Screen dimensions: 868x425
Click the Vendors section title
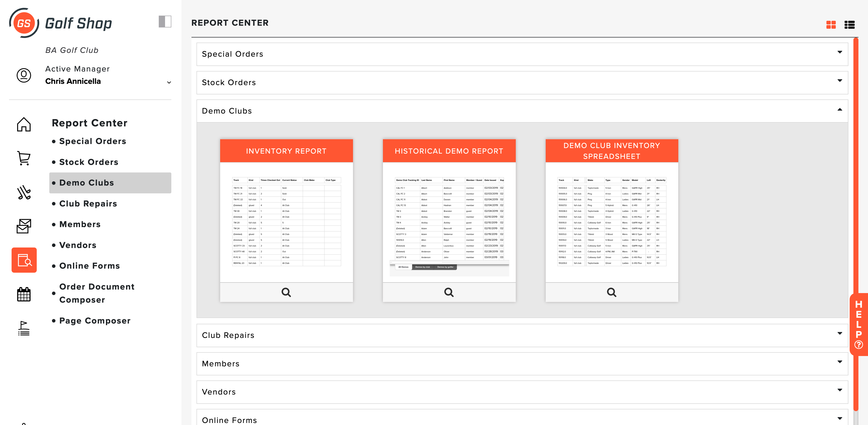pos(219,392)
